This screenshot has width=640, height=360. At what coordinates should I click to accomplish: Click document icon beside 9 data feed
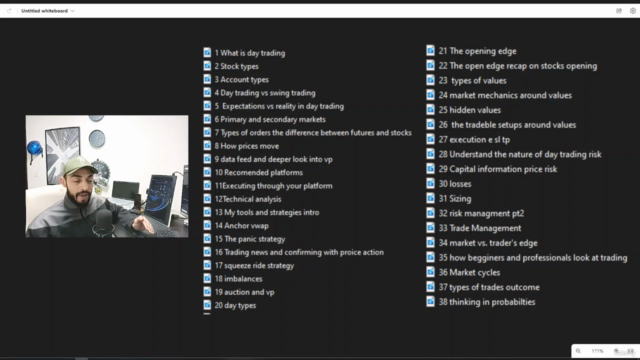207,159
